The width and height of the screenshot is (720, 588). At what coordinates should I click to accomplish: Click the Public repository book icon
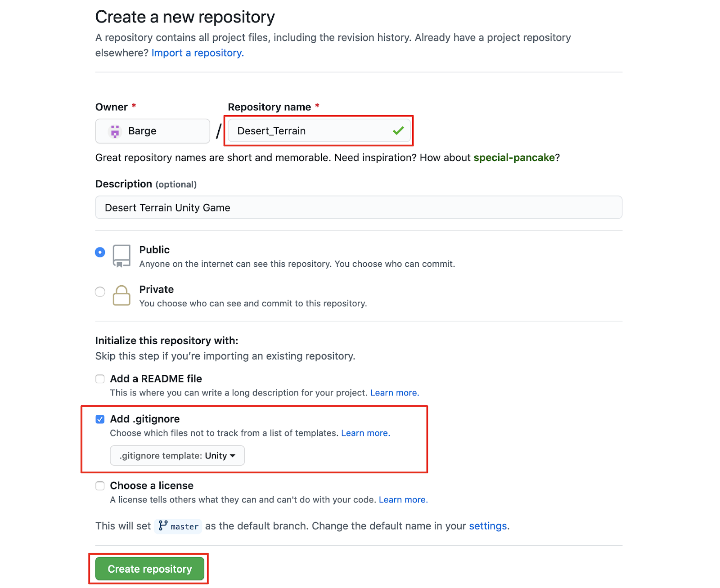pos(121,256)
